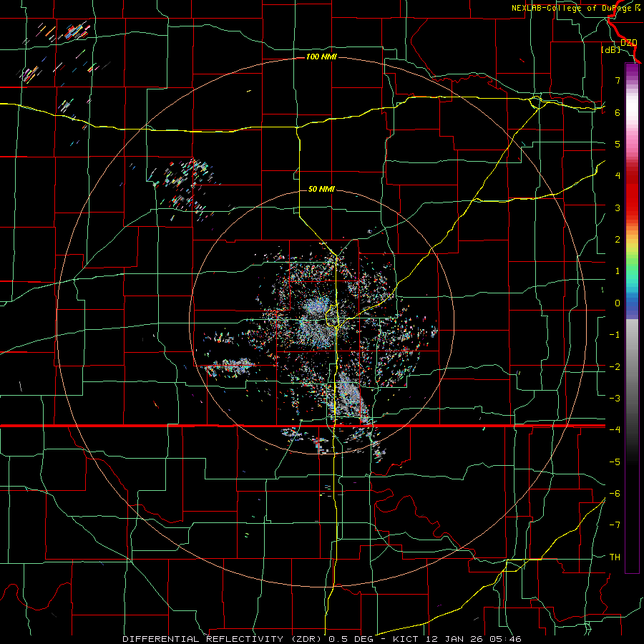Click the 7 value on the color scale

[618, 80]
